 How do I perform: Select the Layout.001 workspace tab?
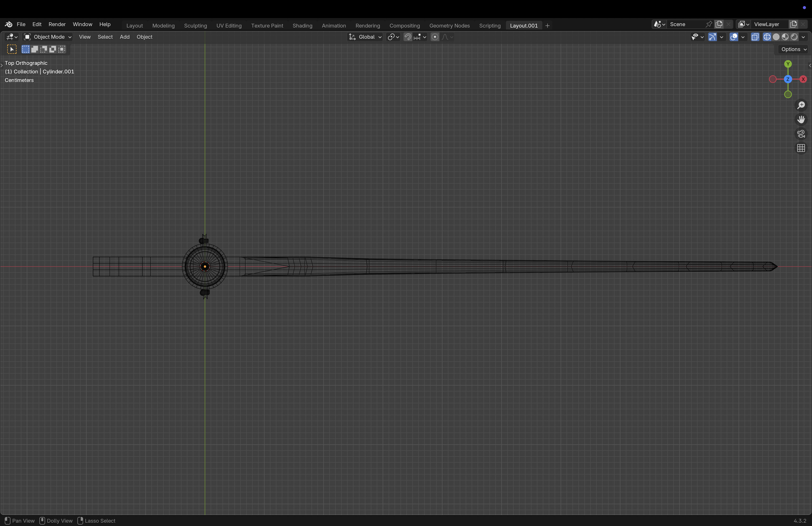524,26
